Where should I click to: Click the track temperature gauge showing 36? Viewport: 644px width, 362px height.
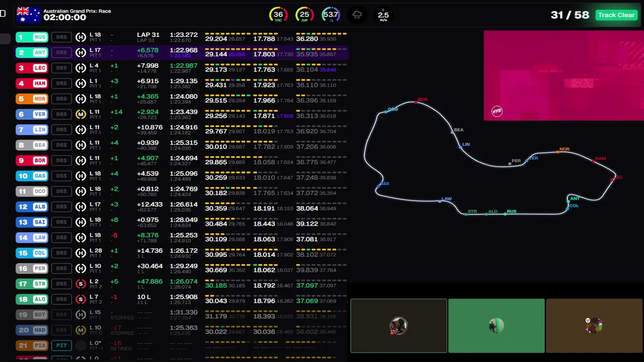tap(278, 15)
